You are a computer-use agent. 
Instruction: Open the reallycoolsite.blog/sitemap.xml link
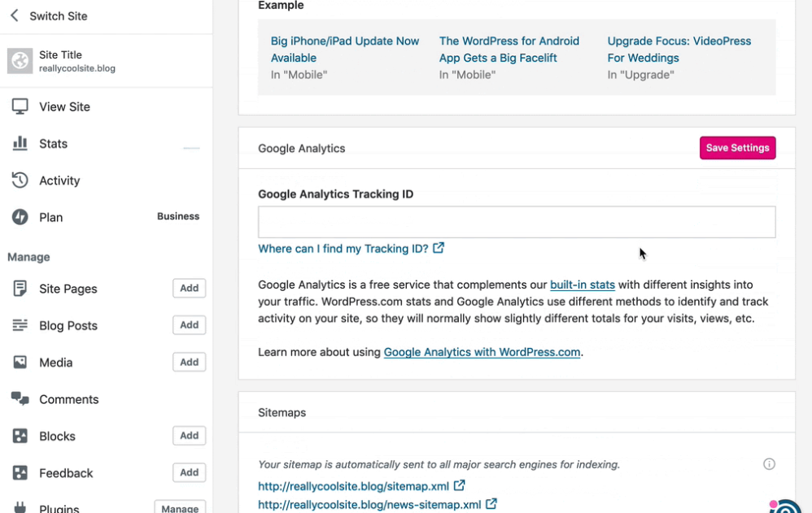(353, 486)
